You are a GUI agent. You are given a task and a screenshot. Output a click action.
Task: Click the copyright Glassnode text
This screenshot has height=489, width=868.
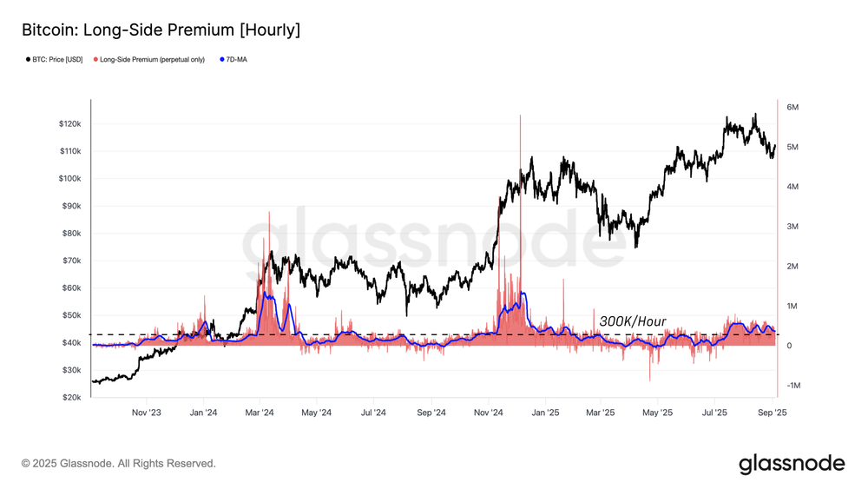click(x=118, y=464)
